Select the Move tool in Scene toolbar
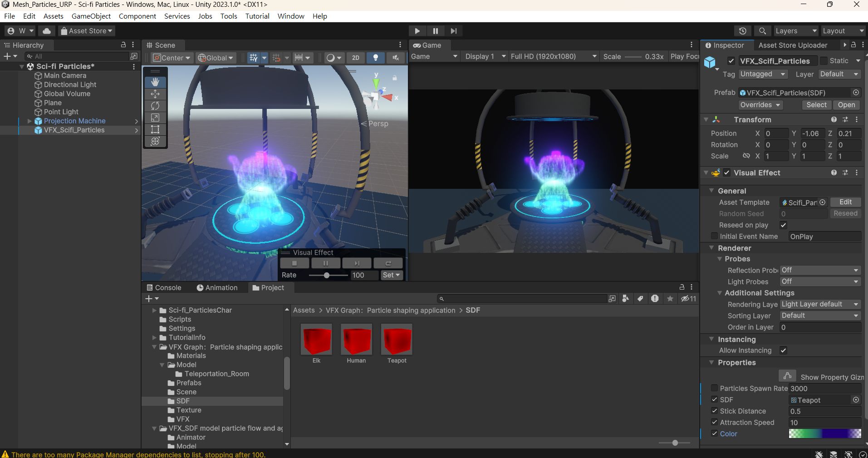The height and width of the screenshot is (458, 868). coord(155,94)
